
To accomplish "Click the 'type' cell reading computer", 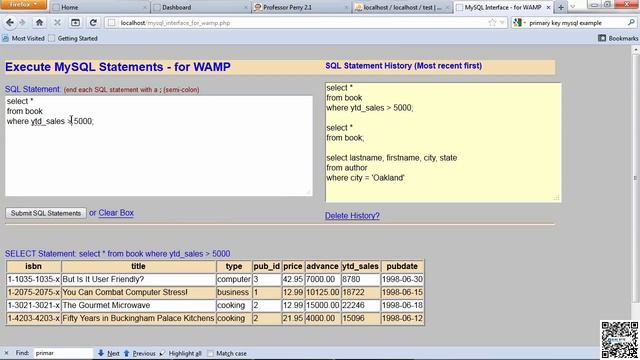I will [233, 279].
